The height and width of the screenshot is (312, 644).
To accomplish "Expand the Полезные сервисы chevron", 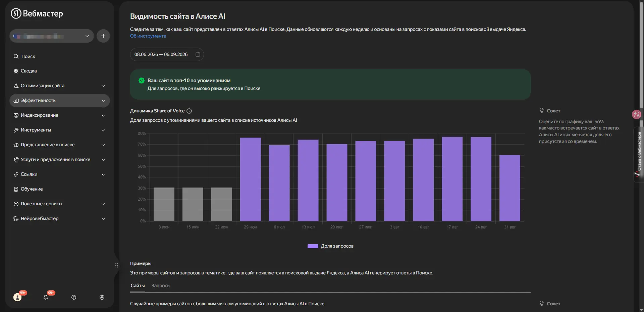I will point(103,204).
